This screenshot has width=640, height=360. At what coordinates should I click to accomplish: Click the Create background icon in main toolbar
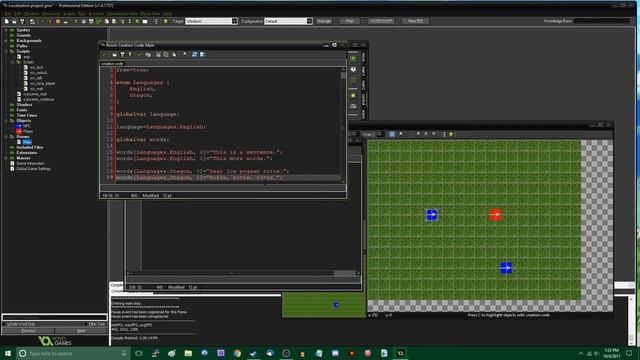click(x=91, y=21)
